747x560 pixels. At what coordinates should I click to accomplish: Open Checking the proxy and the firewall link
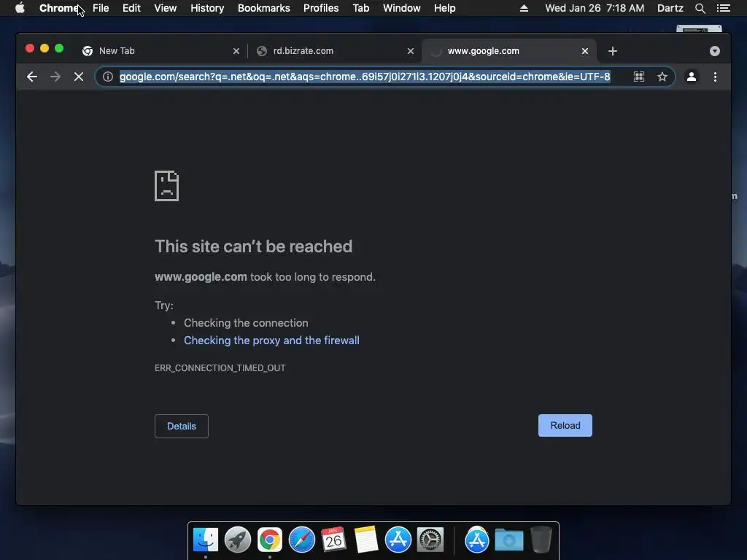pos(271,341)
